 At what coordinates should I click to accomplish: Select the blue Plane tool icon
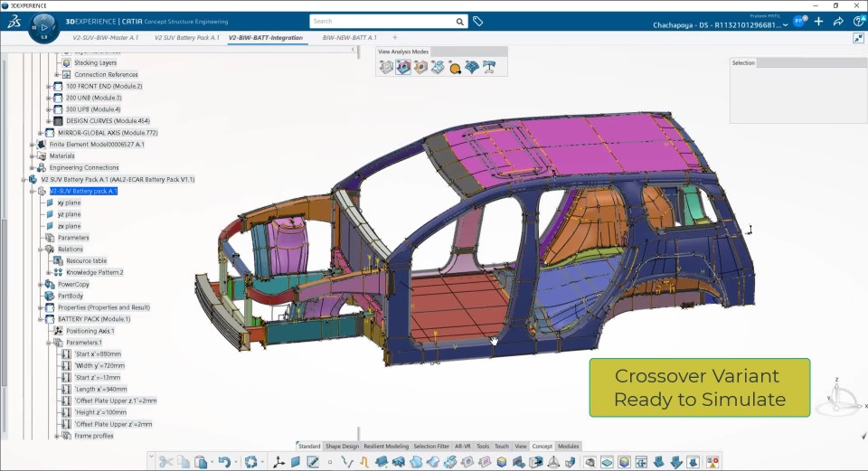[296, 462]
